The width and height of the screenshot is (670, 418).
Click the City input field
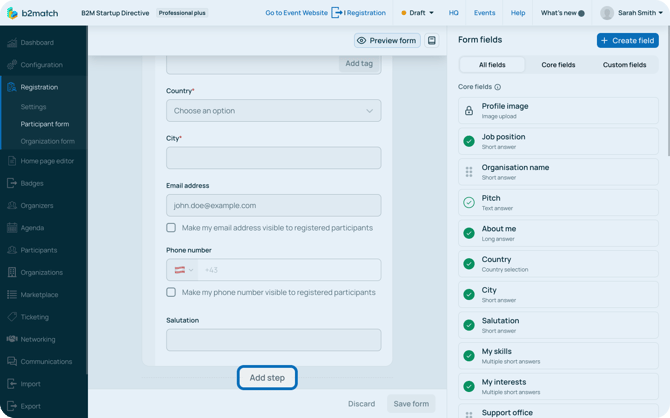click(x=273, y=158)
